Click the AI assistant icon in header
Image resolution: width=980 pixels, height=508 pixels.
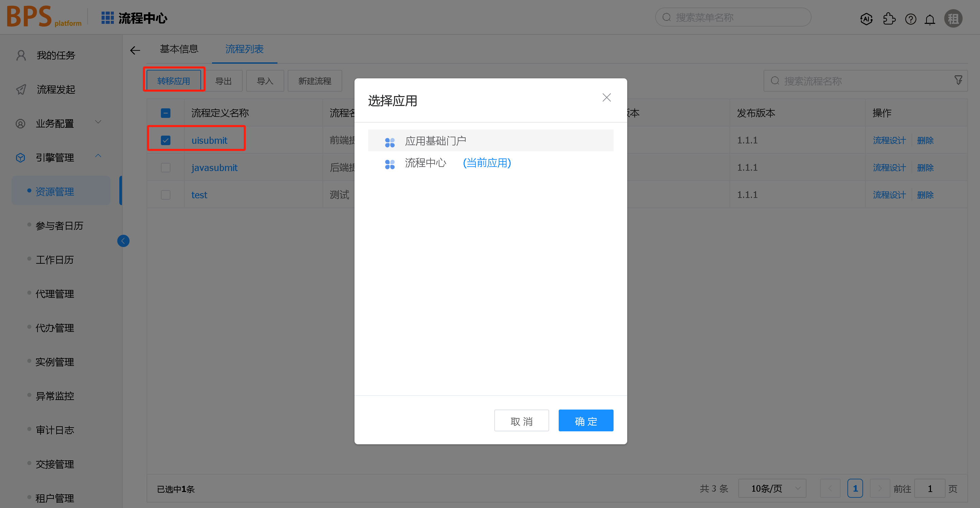(x=866, y=19)
